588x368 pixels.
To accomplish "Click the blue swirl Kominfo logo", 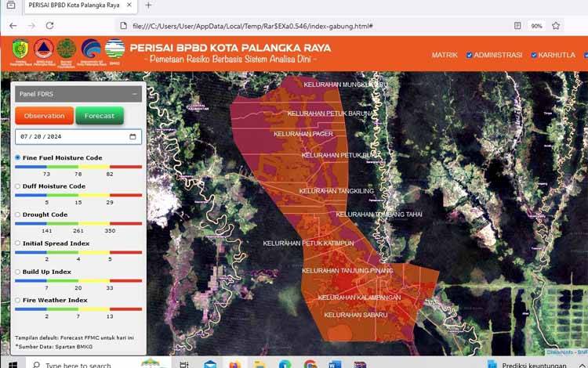I will [x=91, y=49].
